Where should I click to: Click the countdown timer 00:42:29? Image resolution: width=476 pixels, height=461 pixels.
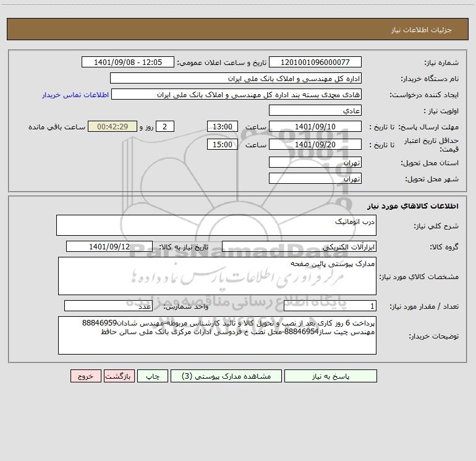point(113,126)
